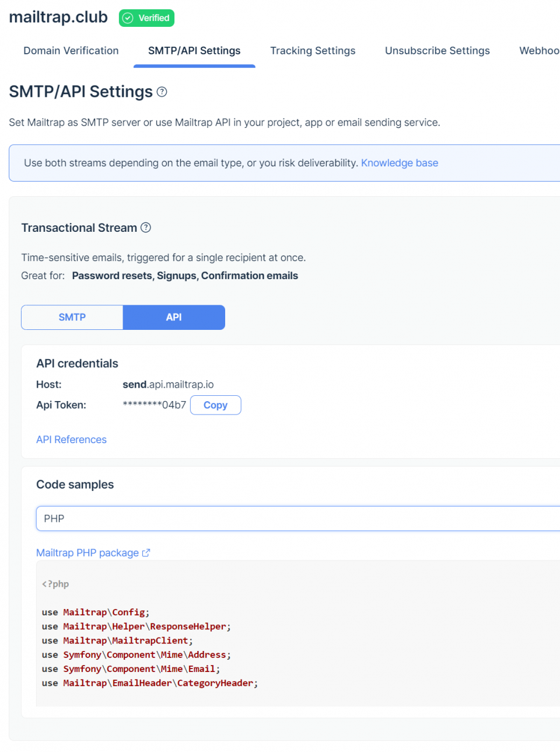Open the Mailtrap PHP package link
Viewport: 560px width, 752px height.
(x=87, y=552)
